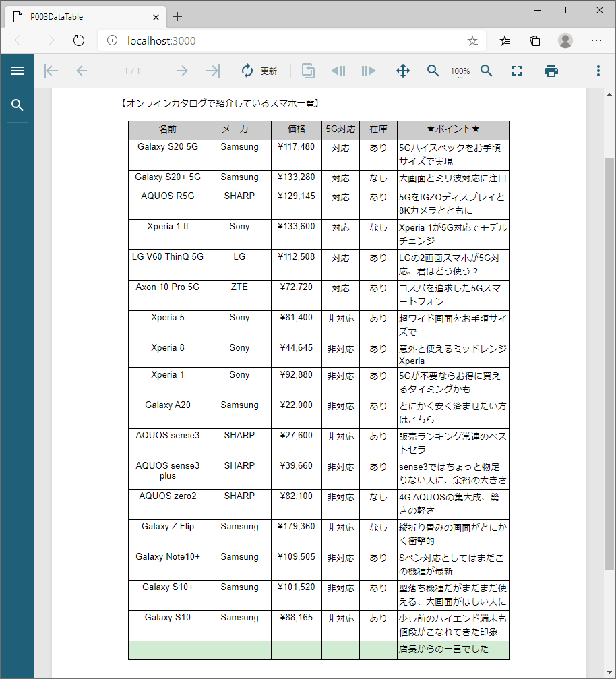Click the Xperia 1 II cell
616x679 pixels.
[168, 234]
